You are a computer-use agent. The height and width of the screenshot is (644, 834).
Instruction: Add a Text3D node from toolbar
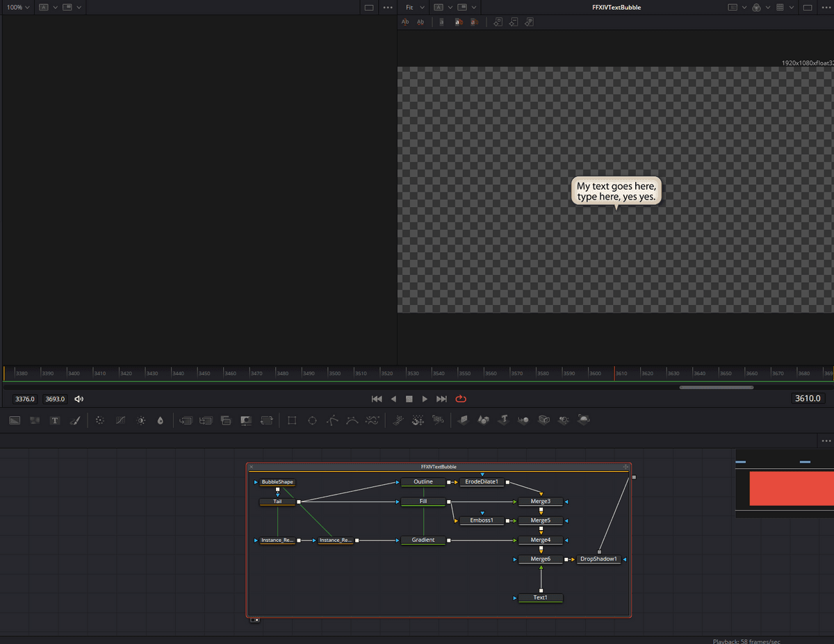pyautogui.click(x=504, y=420)
